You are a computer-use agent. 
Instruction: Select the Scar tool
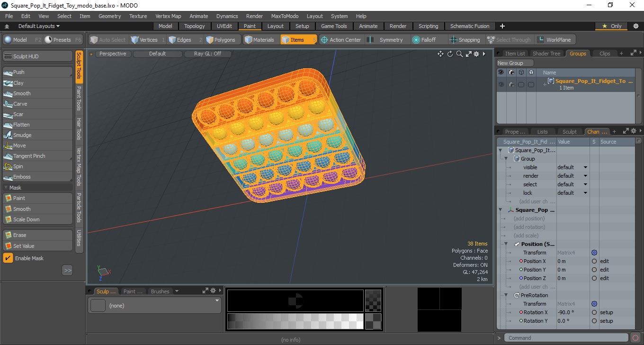point(38,114)
